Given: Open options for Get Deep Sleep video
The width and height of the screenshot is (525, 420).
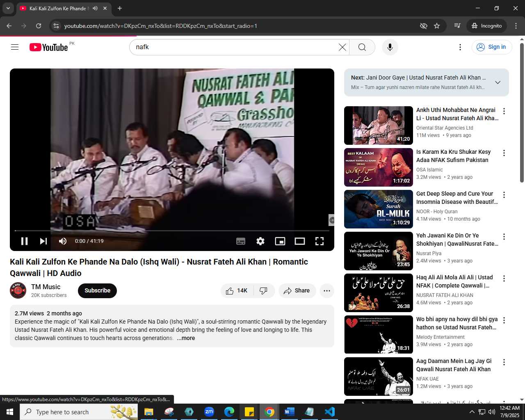Looking at the screenshot, I should pos(504,195).
